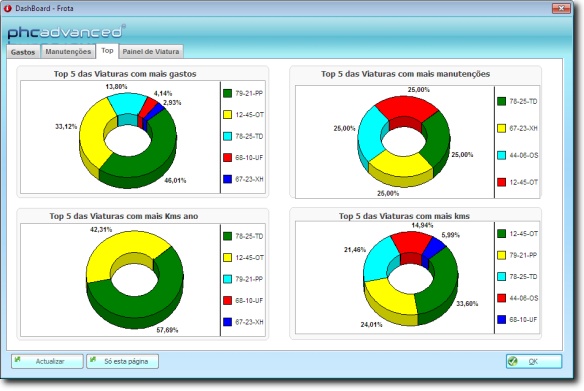584x391 pixels.
Task: Select the Top tab
Action: coord(107,51)
